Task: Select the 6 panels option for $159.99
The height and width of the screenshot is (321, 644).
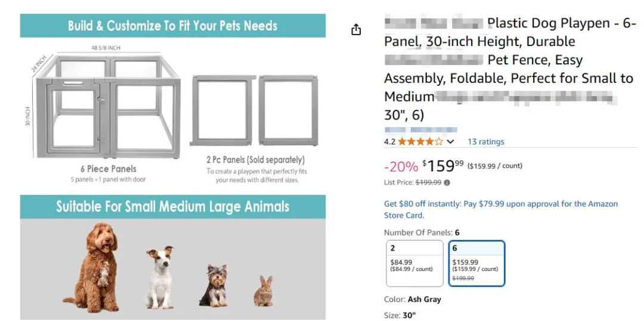Action: (476, 263)
